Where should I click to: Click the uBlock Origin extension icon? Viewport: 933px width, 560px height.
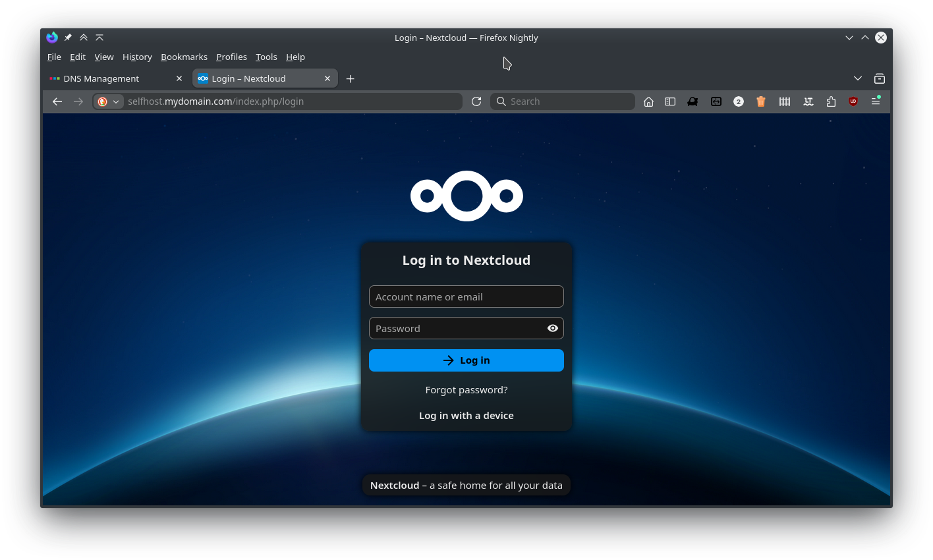click(853, 101)
